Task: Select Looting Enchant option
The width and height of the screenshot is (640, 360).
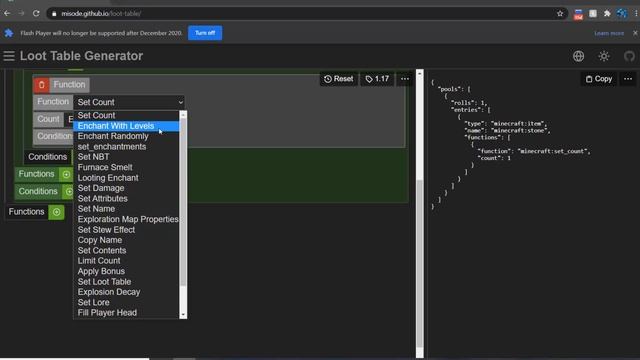Action: [126, 178]
